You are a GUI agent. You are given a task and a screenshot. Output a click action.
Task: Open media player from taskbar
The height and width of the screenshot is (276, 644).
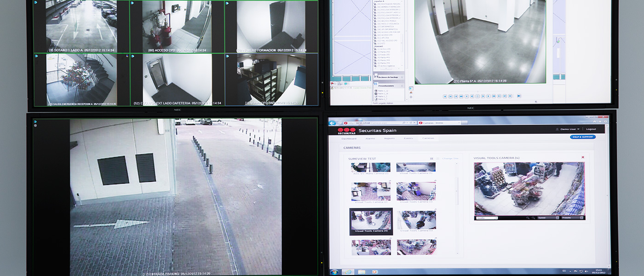point(375,272)
